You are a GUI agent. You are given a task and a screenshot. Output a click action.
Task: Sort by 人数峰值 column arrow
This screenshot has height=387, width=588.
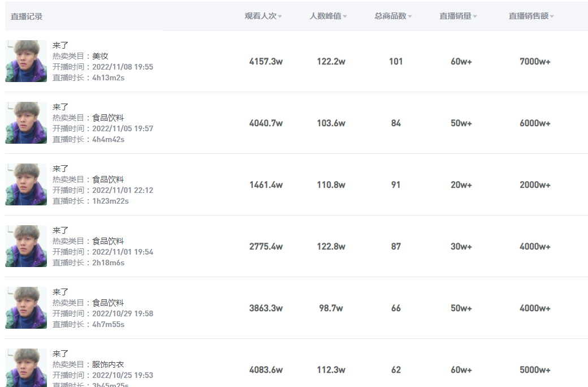345,16
